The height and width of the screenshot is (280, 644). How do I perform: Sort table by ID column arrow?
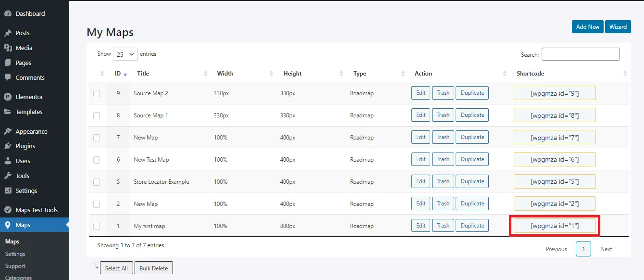pos(125,74)
